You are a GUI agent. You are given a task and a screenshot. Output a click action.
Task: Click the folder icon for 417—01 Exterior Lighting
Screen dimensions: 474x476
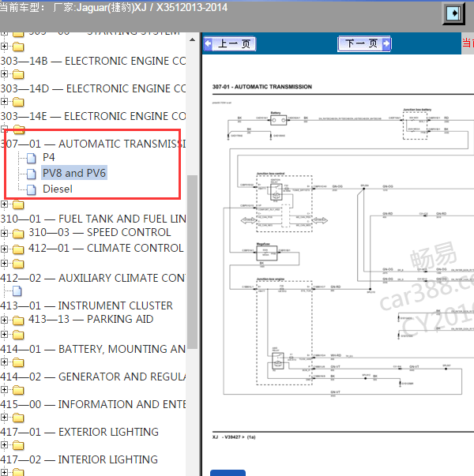click(18, 418)
